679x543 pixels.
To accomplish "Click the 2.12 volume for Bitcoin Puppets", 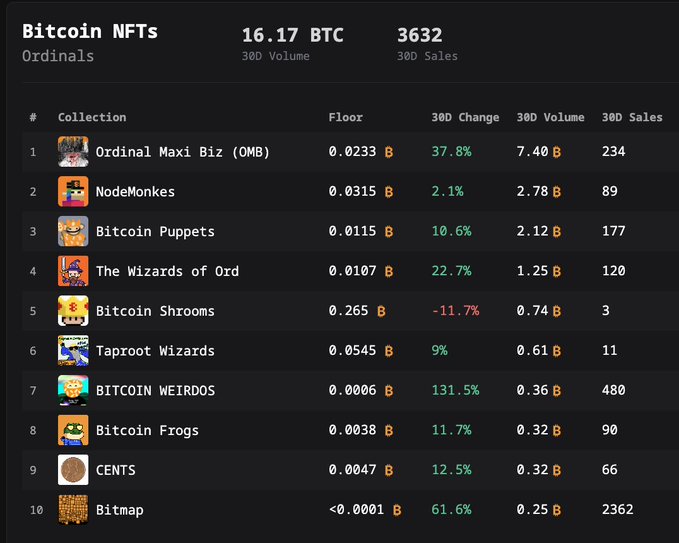I will pyautogui.click(x=532, y=231).
